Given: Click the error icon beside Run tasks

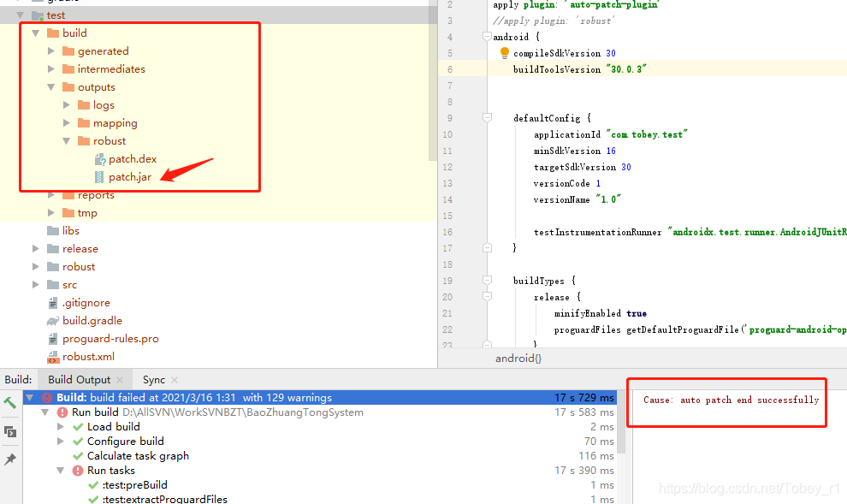Looking at the screenshot, I should (x=78, y=471).
